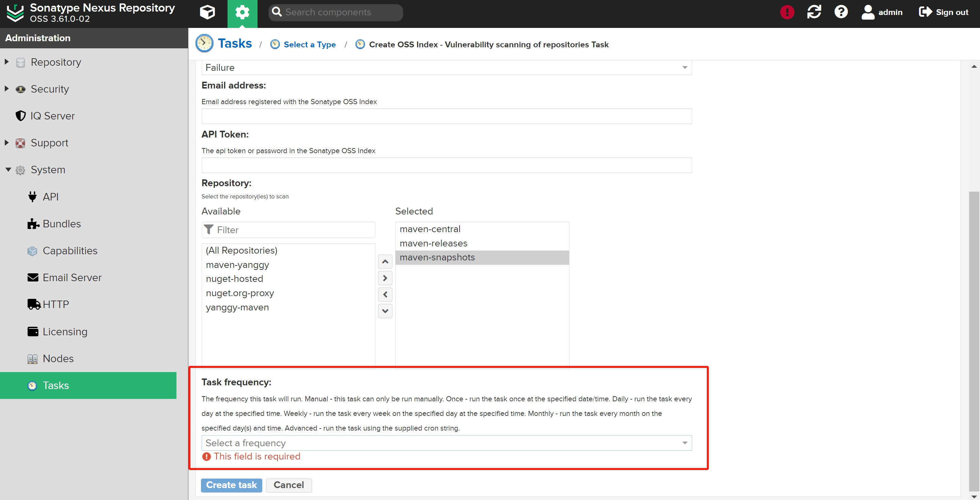Viewport: 980px width, 500px height.
Task: Click the Administration gear icon in header
Action: 242,12
